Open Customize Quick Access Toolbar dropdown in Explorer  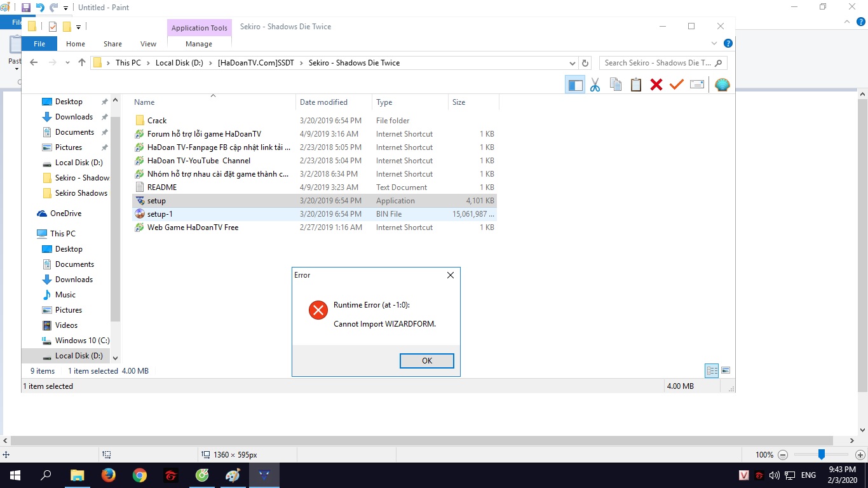(78, 27)
